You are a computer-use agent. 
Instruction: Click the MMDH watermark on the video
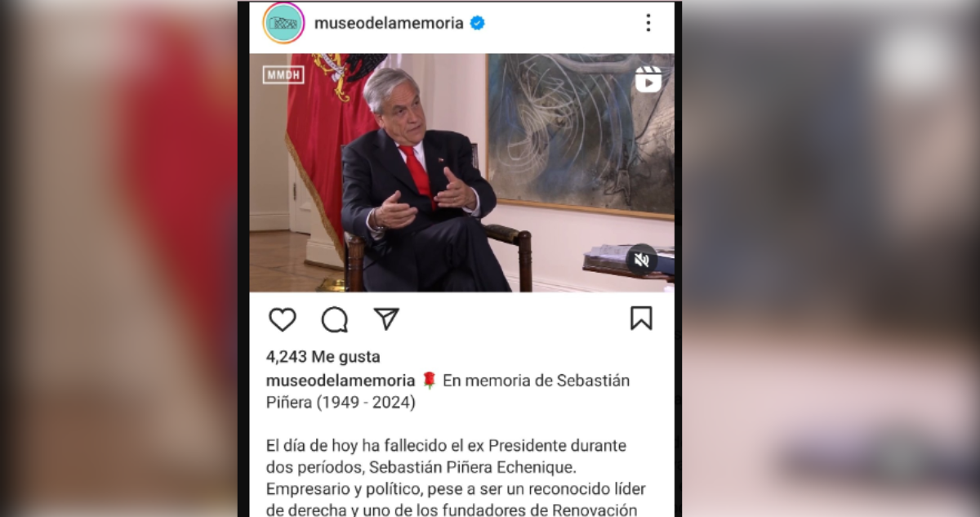[x=283, y=74]
